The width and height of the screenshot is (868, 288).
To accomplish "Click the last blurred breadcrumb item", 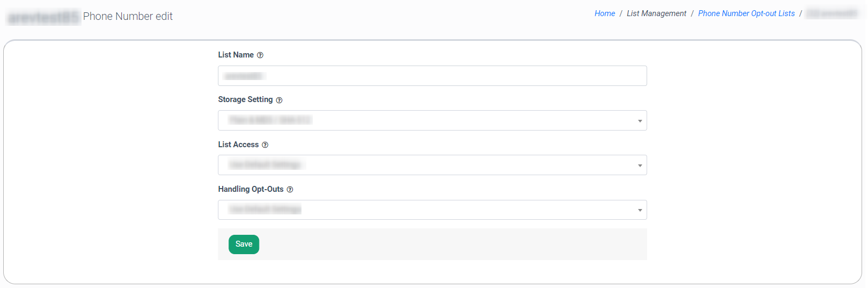I will click(x=832, y=13).
